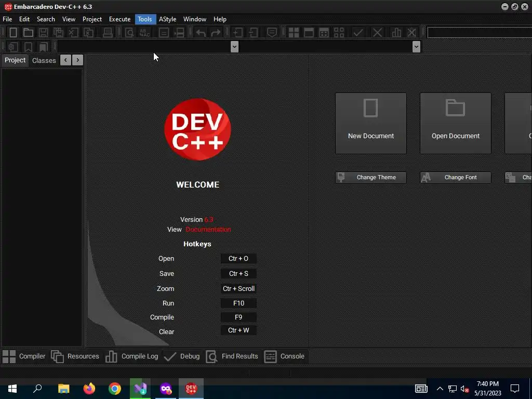Screen dimensions: 532x399
Task: Open the taskbar notification center icon
Action: coord(515,389)
